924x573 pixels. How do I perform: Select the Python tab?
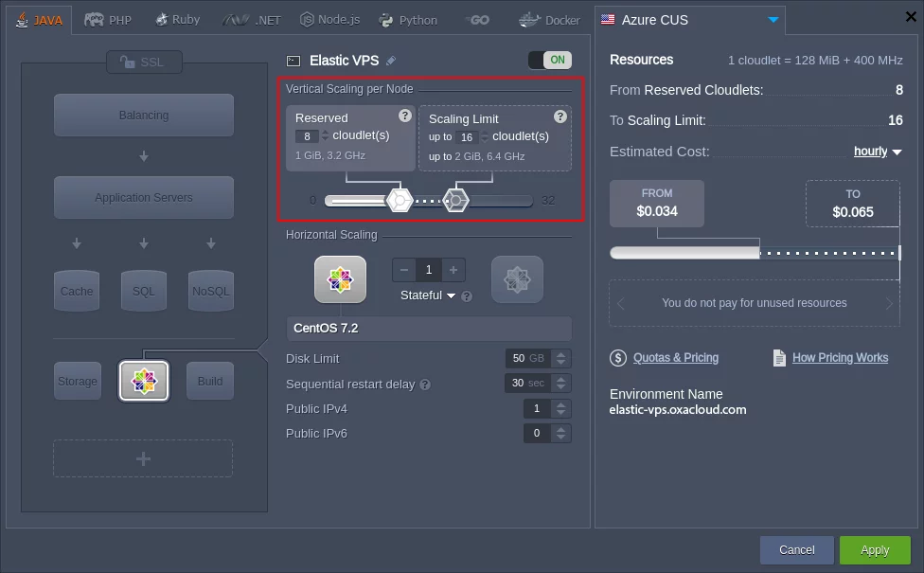click(408, 20)
